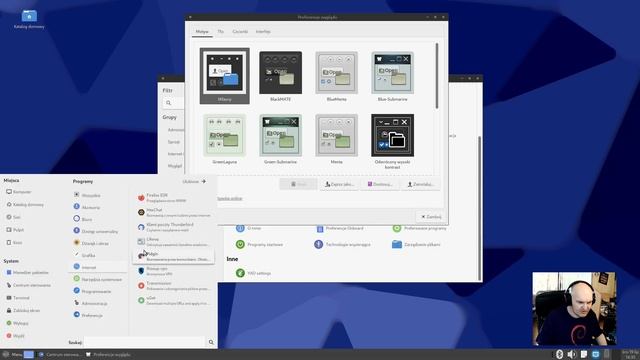Screen dimensions: 640x360
Task: Click the Bluetooth tray icon
Action: (560, 354)
